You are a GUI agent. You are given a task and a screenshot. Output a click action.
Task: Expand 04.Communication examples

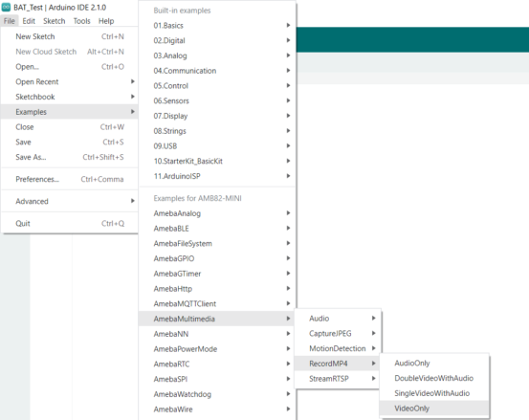click(x=217, y=71)
